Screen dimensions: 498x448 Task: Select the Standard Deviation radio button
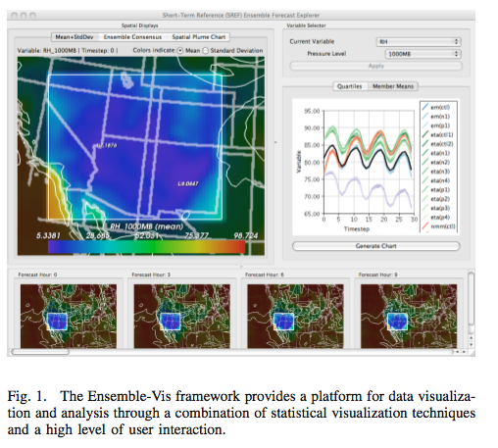[x=205, y=51]
